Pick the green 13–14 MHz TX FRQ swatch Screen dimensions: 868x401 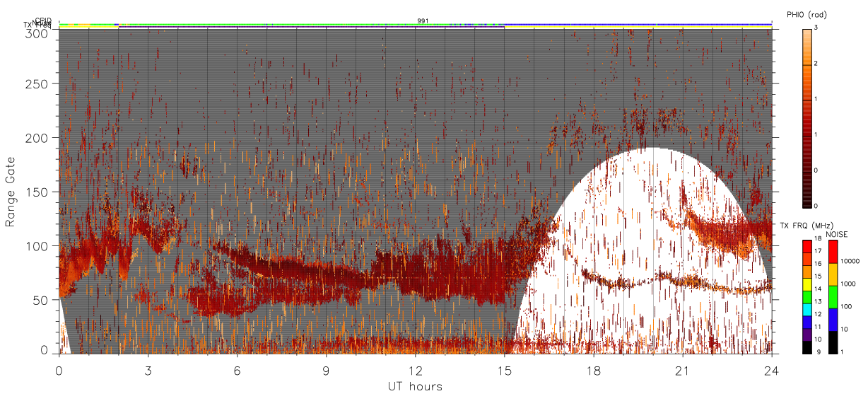[807, 296]
